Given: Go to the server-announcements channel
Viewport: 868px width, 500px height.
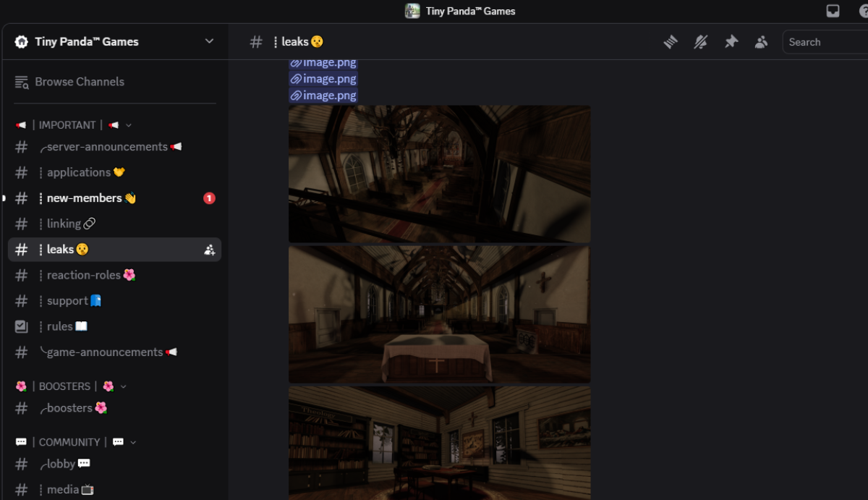Looking at the screenshot, I should point(115,147).
